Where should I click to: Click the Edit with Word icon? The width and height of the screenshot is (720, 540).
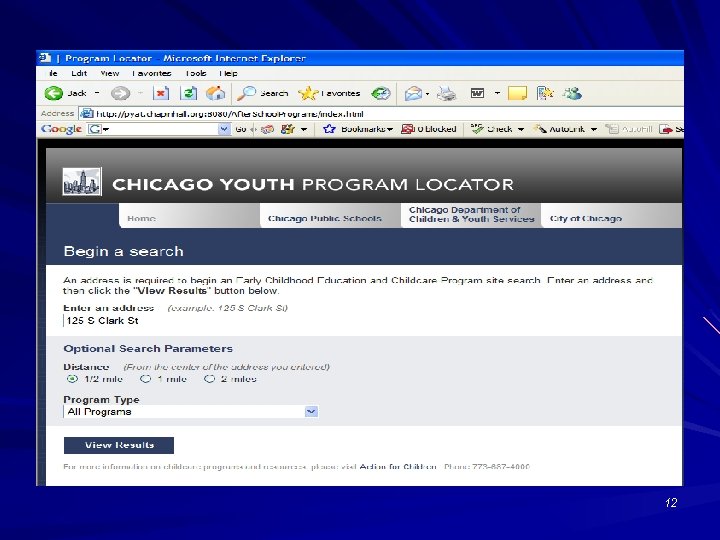478,93
